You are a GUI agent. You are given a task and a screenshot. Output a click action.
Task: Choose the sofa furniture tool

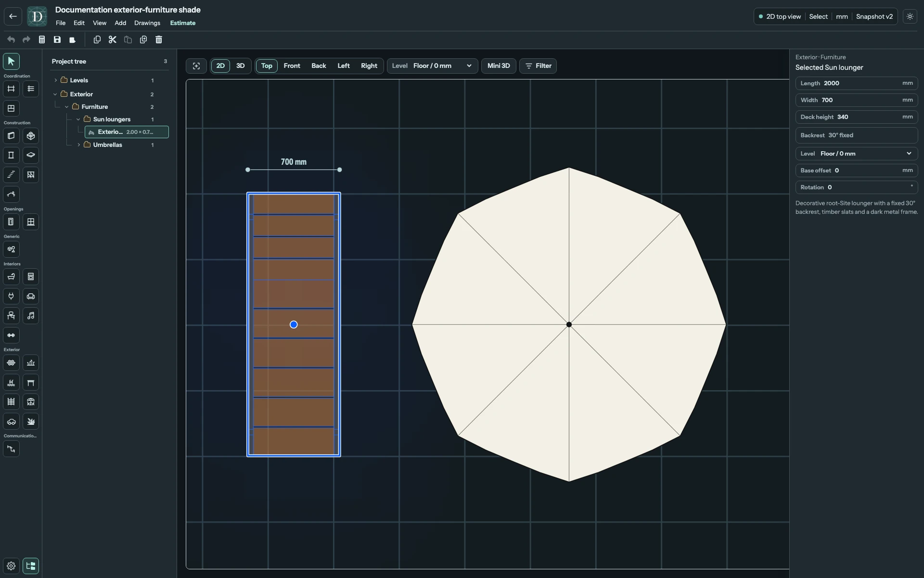[31, 296]
